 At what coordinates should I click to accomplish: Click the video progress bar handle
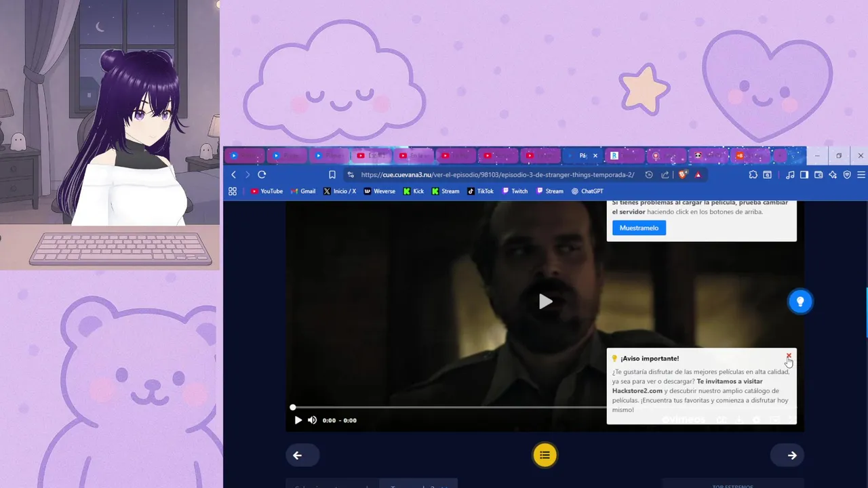[x=293, y=407]
